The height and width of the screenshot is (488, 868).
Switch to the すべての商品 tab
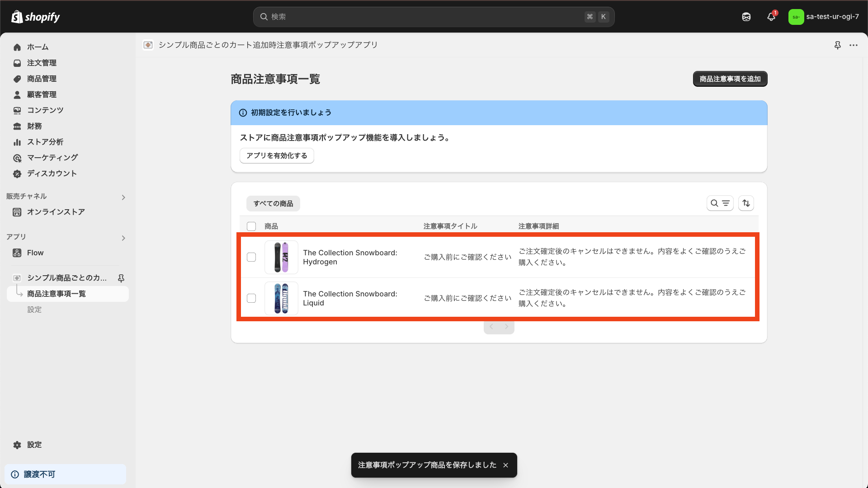click(x=273, y=203)
